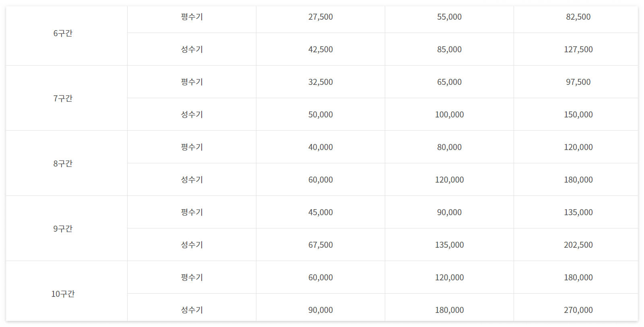Click the 100,000 price cell
The height and width of the screenshot is (327, 644).
tap(450, 115)
